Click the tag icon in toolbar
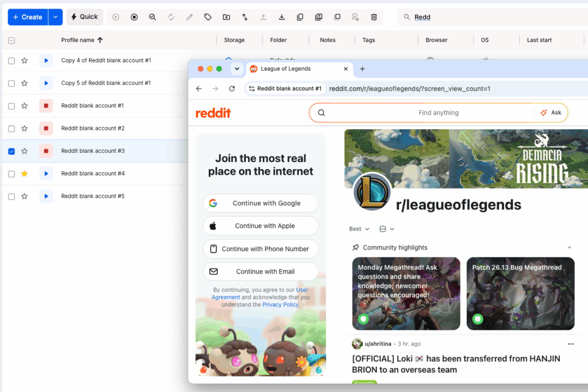This screenshot has width=588, height=392. pyautogui.click(x=208, y=17)
